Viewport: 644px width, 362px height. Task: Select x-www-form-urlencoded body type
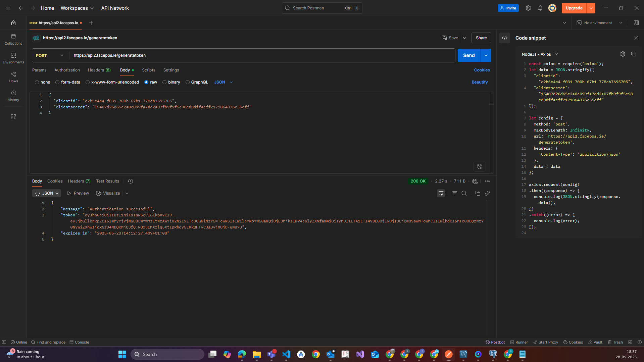[112, 82]
